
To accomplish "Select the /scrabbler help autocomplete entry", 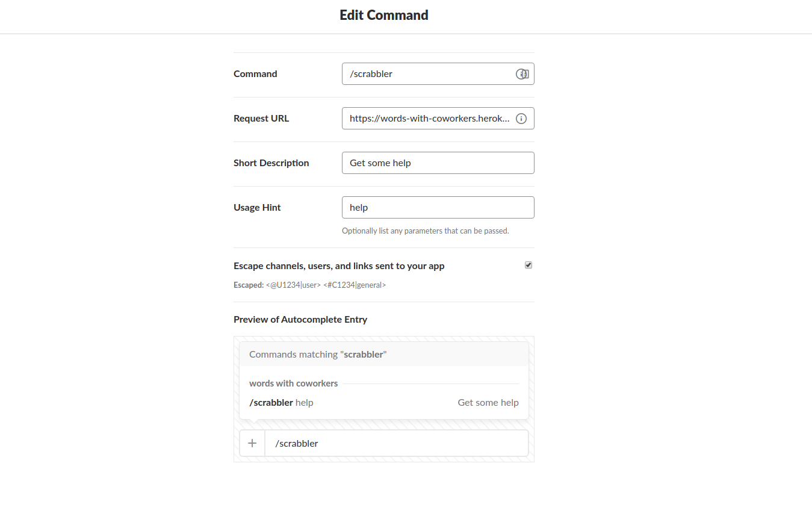I will [384, 403].
